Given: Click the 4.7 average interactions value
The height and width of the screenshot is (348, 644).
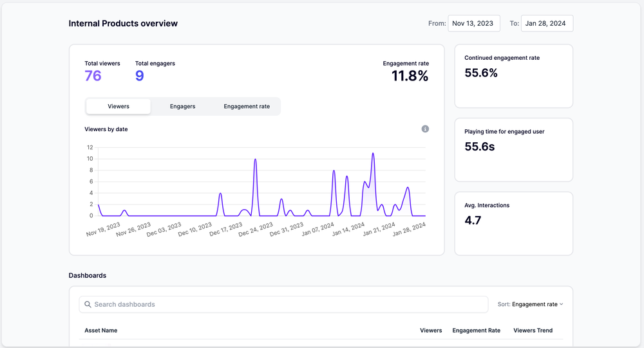Looking at the screenshot, I should (x=473, y=221).
